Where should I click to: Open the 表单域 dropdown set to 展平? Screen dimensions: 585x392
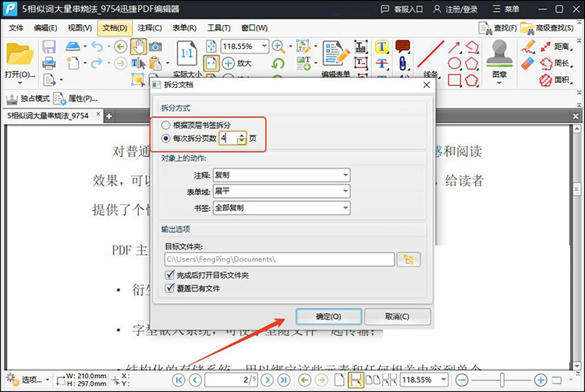[281, 191]
